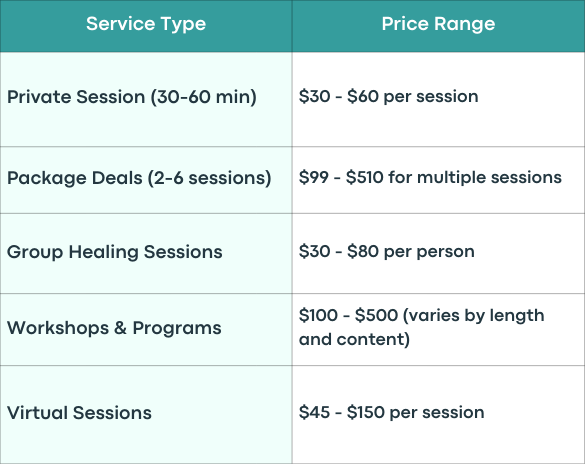Select the Workshops & Programs cell
This screenshot has width=585, height=464.
pos(146,329)
